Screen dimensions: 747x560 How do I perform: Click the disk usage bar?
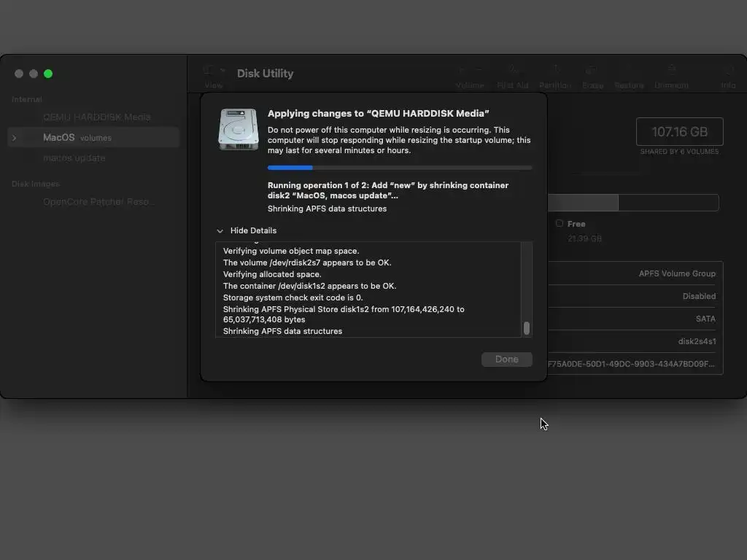point(633,203)
